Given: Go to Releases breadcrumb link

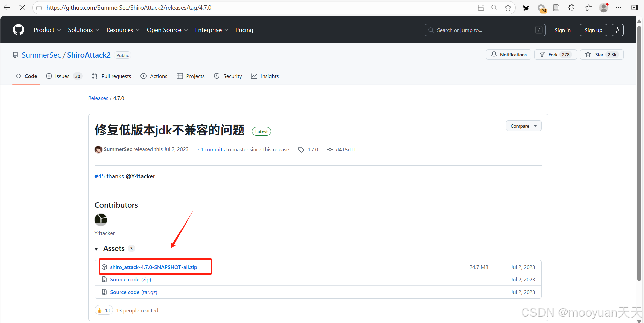Looking at the screenshot, I should 98,98.
